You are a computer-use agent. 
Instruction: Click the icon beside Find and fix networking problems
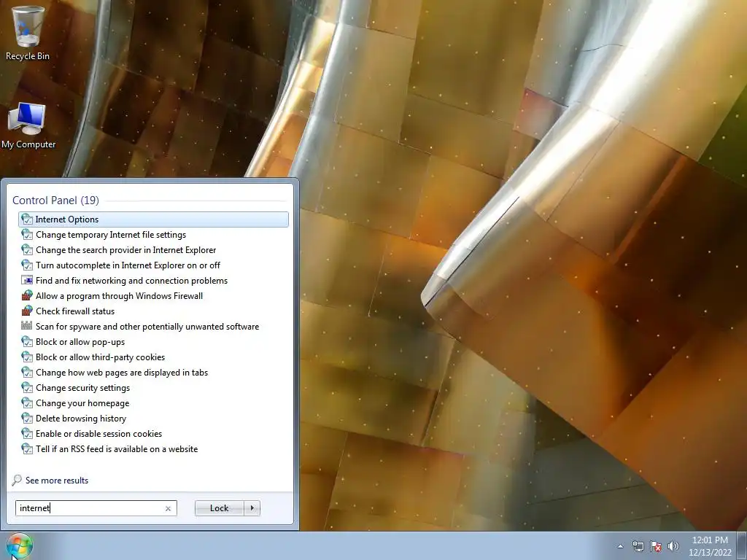pos(27,281)
